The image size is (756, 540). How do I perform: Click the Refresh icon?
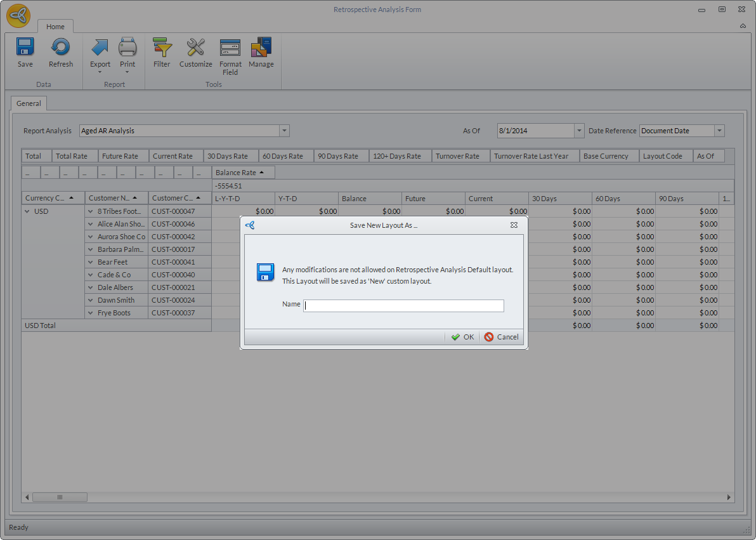[x=61, y=48]
